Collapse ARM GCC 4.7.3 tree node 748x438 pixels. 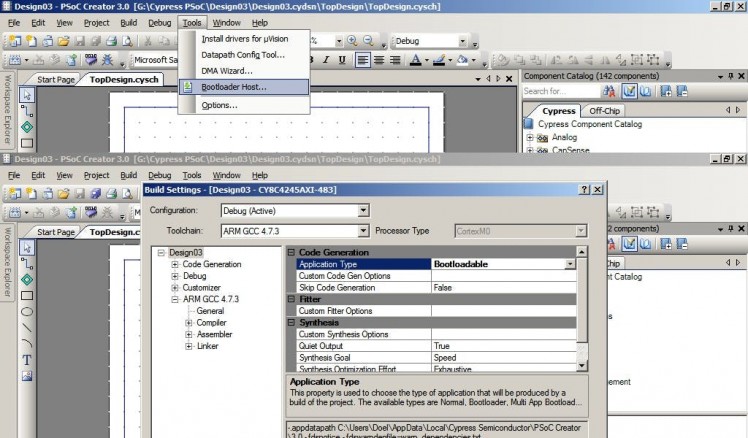[x=175, y=299]
